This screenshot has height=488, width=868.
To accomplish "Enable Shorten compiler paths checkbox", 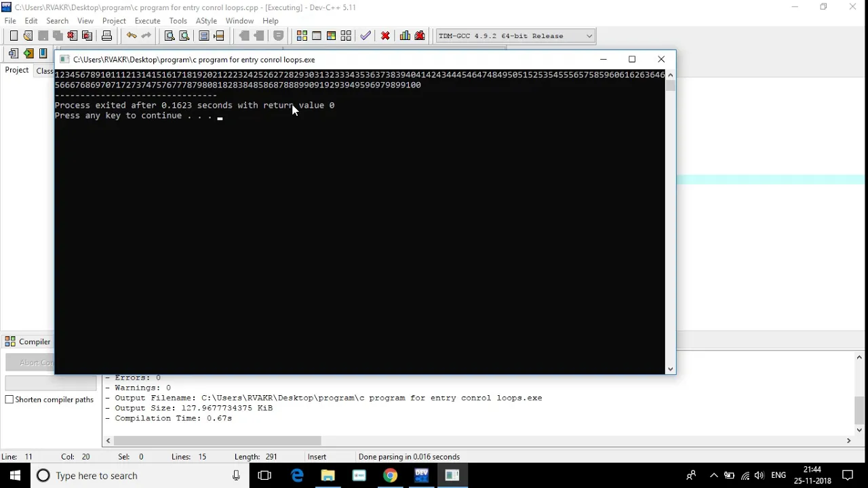I will pos(9,400).
